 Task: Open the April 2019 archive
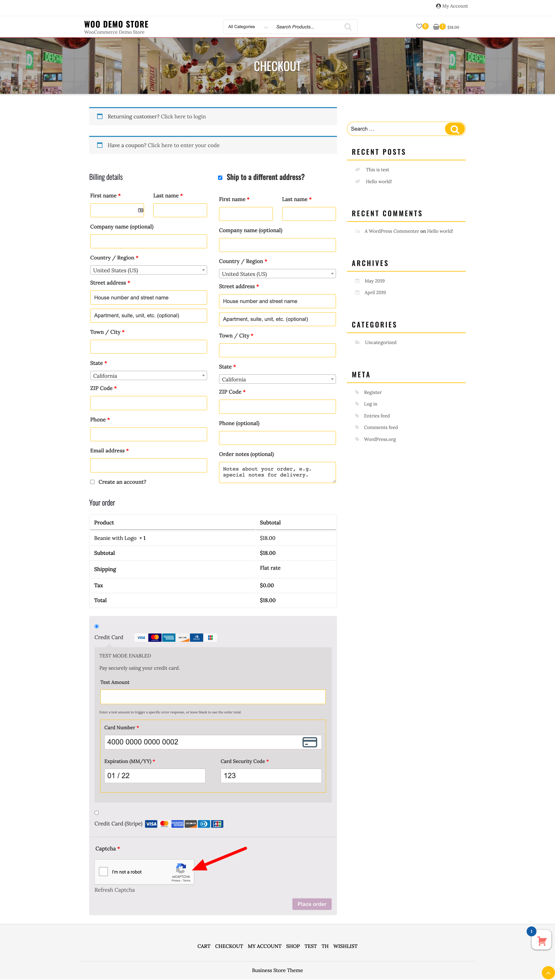pyautogui.click(x=375, y=293)
